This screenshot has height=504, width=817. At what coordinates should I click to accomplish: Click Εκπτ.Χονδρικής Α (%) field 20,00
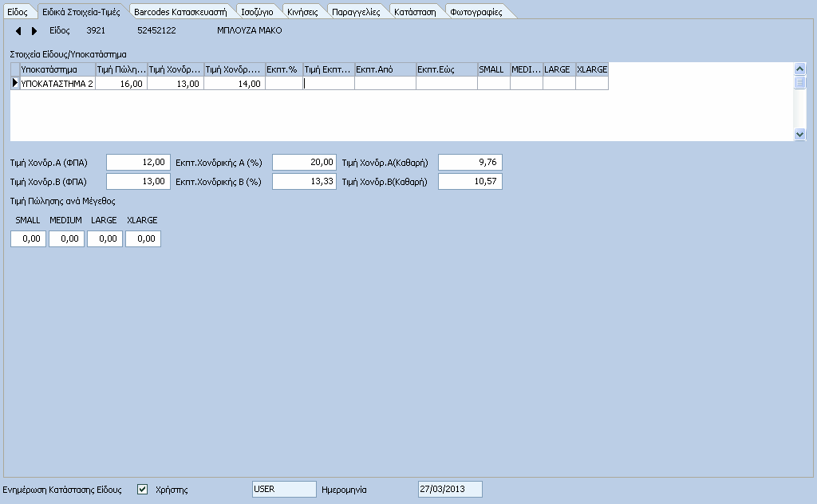tap(304, 163)
